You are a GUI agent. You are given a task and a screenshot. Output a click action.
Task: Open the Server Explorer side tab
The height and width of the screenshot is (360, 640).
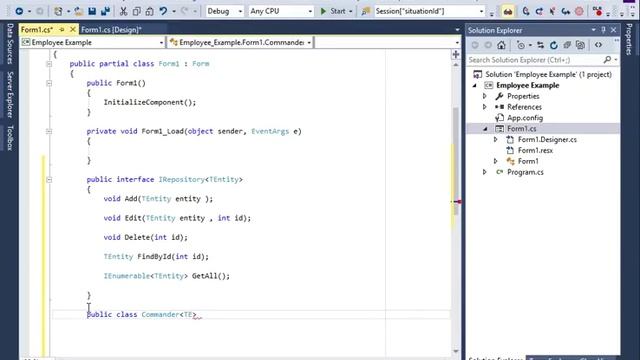coord(10,94)
